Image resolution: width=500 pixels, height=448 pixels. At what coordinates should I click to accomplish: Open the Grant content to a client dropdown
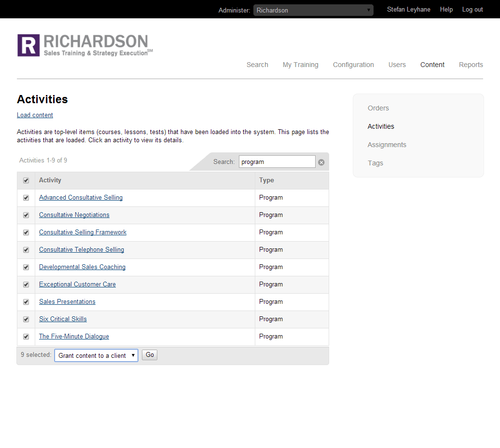(x=97, y=355)
